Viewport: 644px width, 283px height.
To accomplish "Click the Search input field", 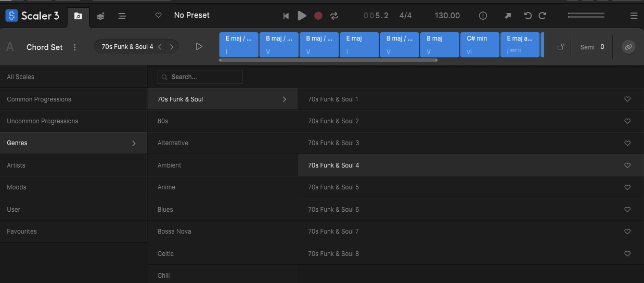I will [200, 77].
